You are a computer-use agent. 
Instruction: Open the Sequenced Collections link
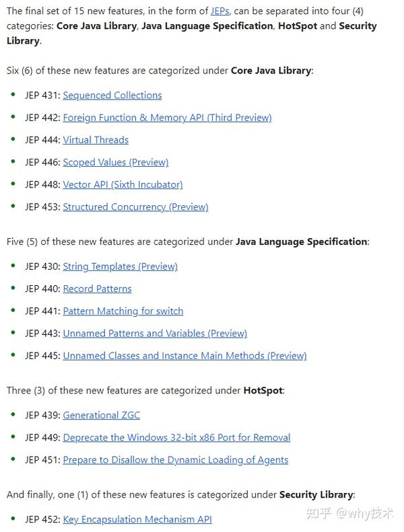click(112, 96)
